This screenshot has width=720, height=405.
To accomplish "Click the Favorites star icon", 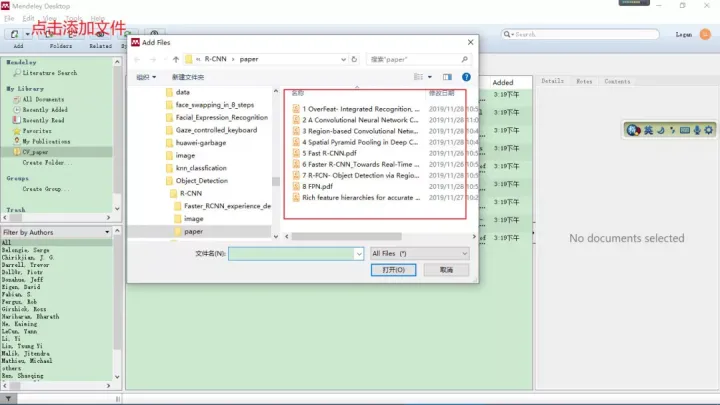I will pos(17,131).
